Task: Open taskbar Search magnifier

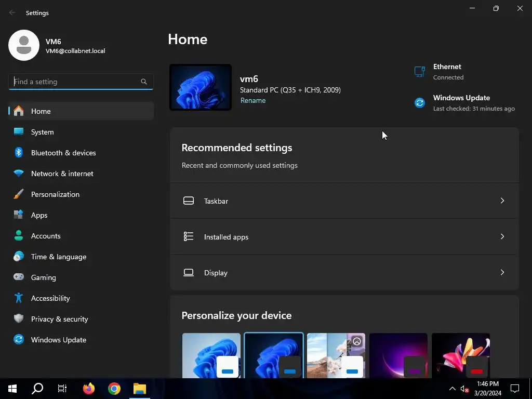Action: (x=37, y=389)
